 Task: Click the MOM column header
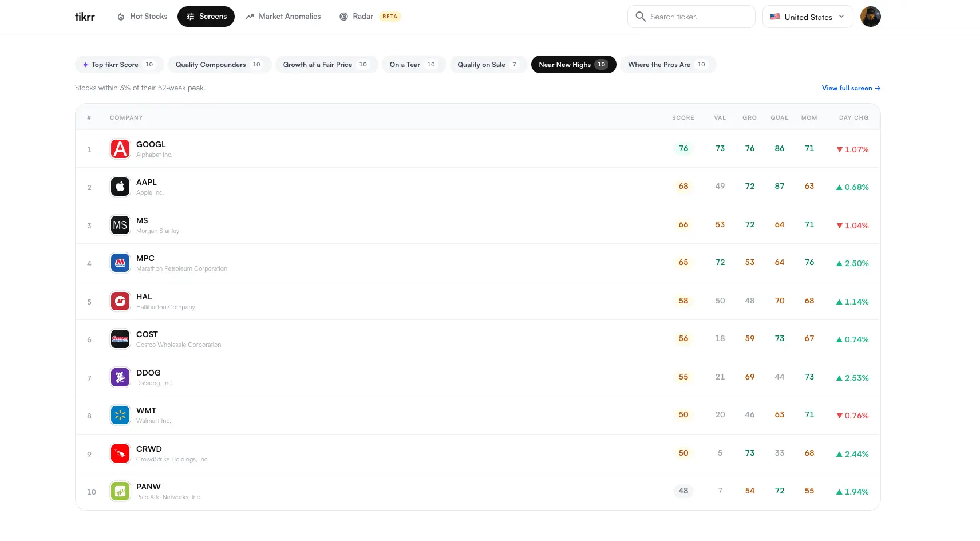[x=809, y=118]
